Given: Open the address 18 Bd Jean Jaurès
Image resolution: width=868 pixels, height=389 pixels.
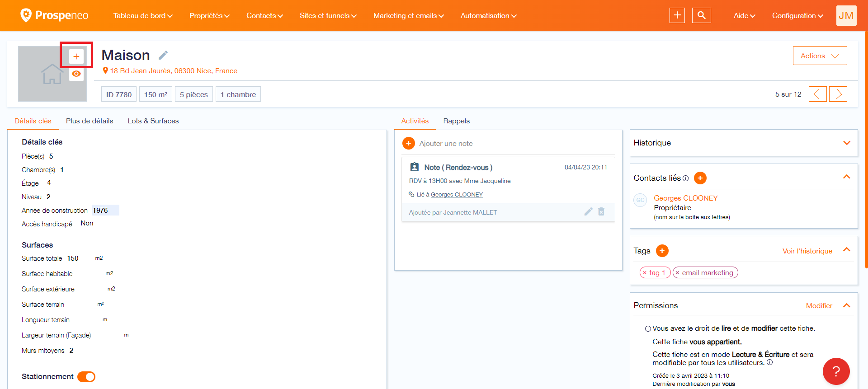Looking at the screenshot, I should click(174, 70).
